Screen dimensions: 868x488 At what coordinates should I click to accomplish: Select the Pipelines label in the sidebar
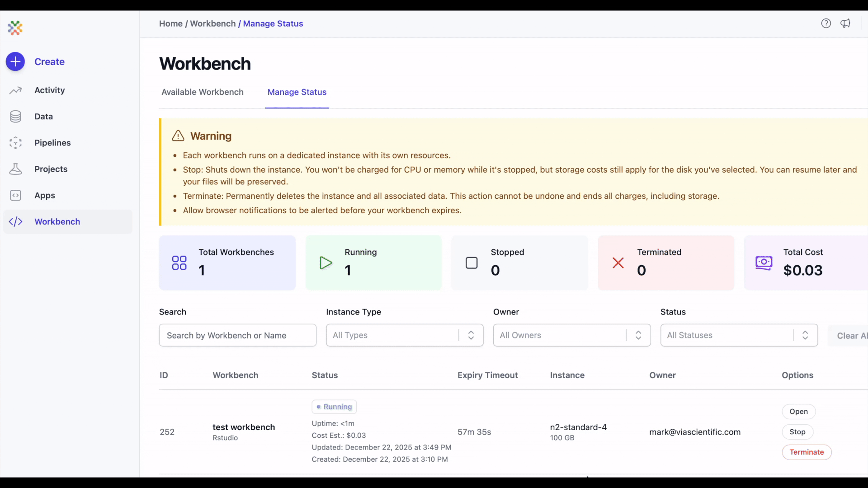(x=53, y=143)
